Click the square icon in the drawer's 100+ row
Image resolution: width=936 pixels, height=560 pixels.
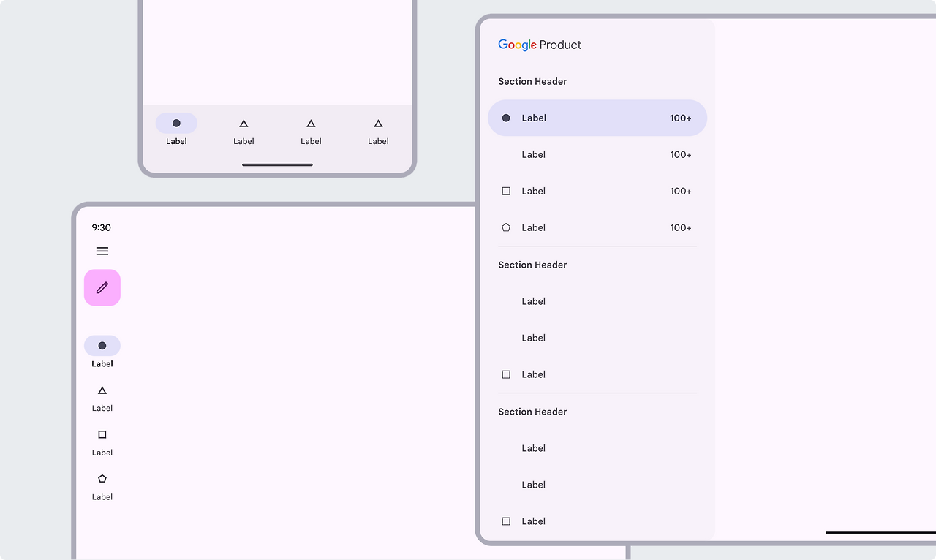pyautogui.click(x=506, y=191)
